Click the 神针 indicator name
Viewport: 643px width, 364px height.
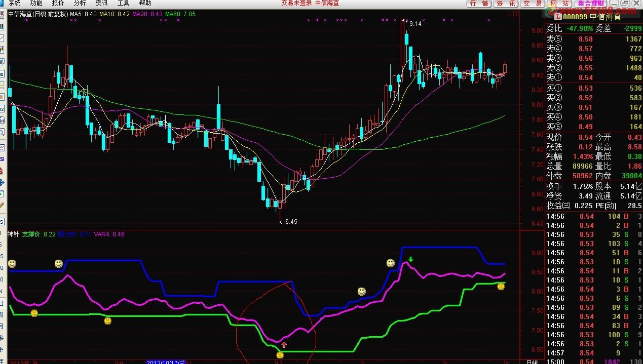point(13,234)
